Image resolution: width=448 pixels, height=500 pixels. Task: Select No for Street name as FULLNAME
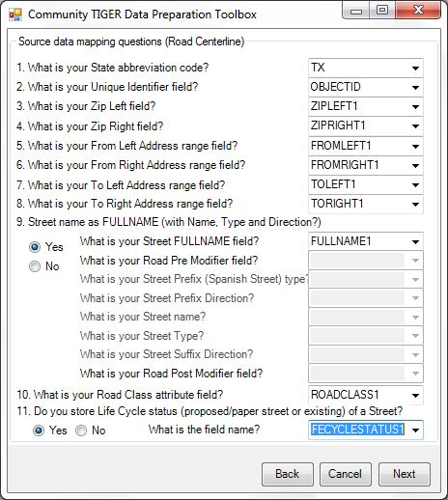[35, 266]
